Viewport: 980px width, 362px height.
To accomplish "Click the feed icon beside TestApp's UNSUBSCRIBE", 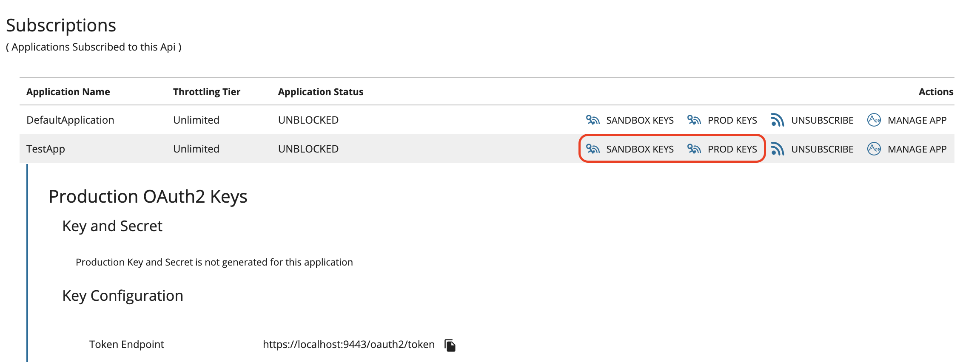I will coord(777,149).
